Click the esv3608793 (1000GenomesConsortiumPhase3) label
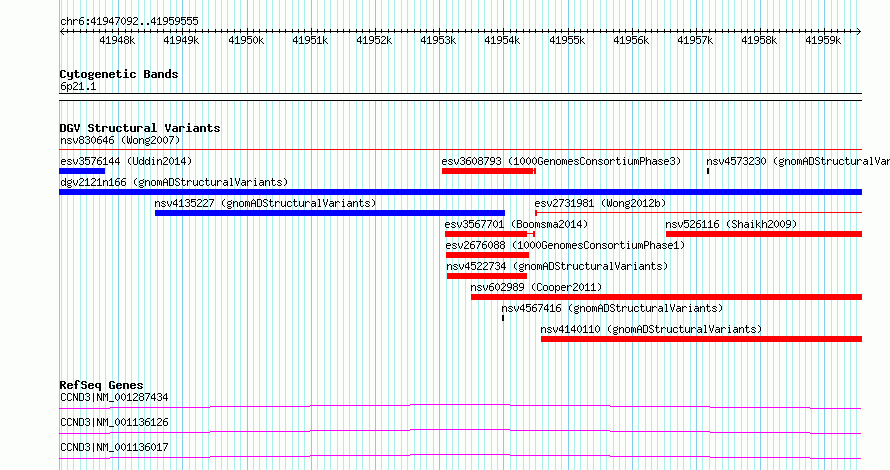 pos(561,161)
